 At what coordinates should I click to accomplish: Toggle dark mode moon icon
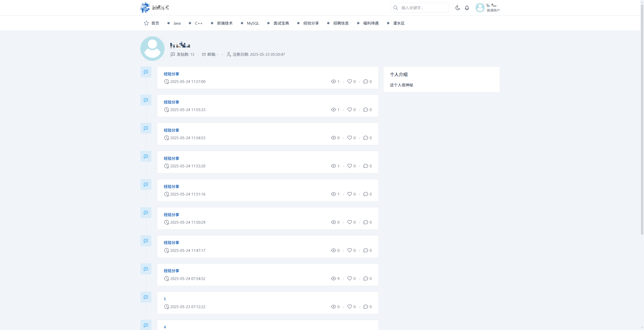point(458,8)
